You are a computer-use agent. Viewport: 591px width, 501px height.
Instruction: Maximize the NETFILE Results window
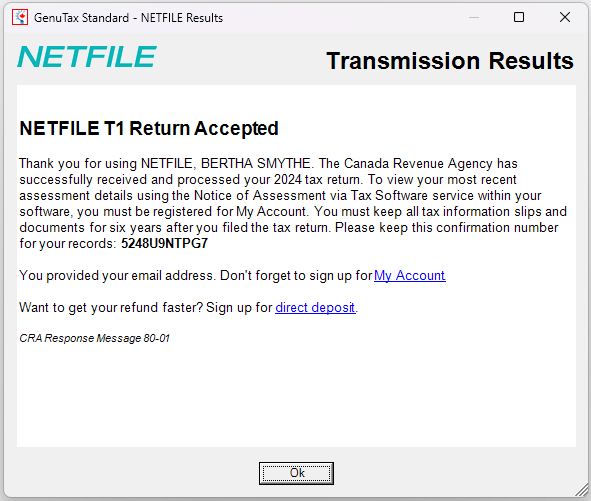coord(519,17)
